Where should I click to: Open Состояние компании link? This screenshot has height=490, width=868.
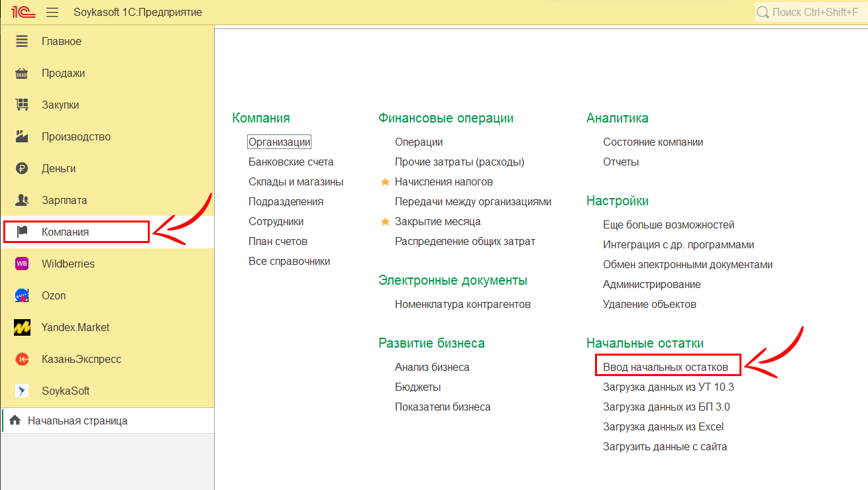pos(653,142)
